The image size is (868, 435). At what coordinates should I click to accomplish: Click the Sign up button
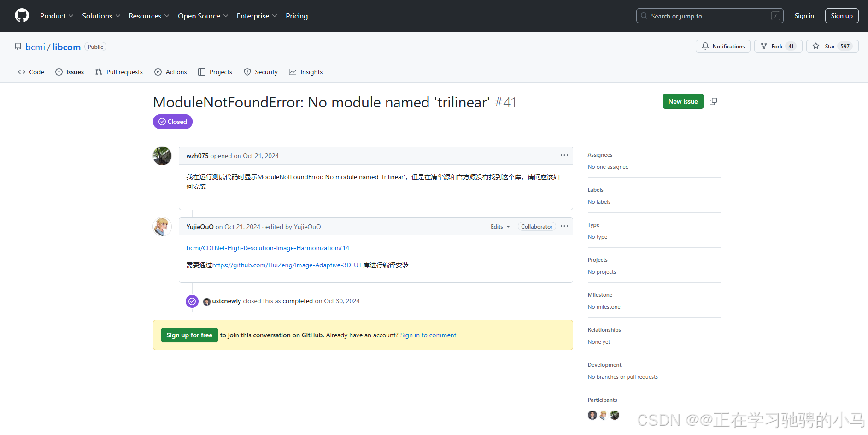coord(842,16)
